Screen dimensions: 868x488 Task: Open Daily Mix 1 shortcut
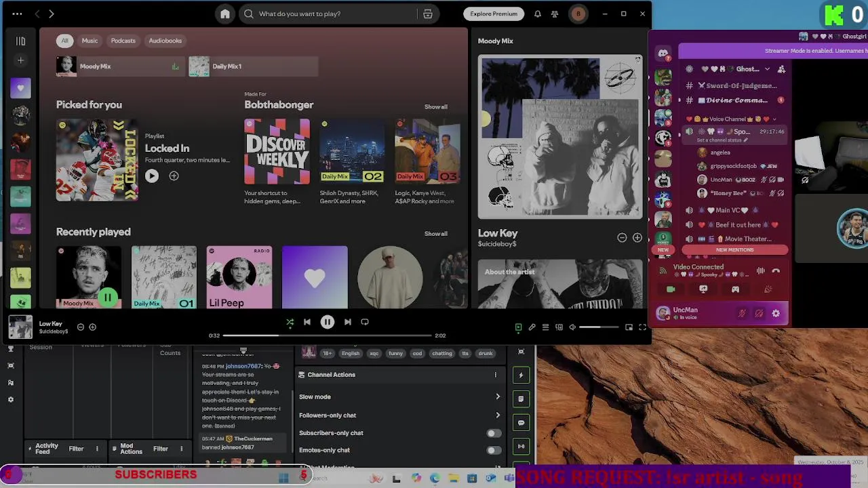[x=253, y=66]
